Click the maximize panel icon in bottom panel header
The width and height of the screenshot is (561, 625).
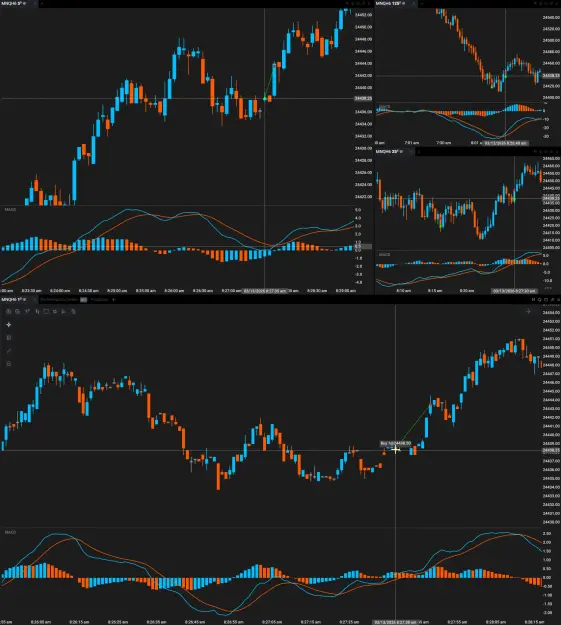[x=546, y=299]
